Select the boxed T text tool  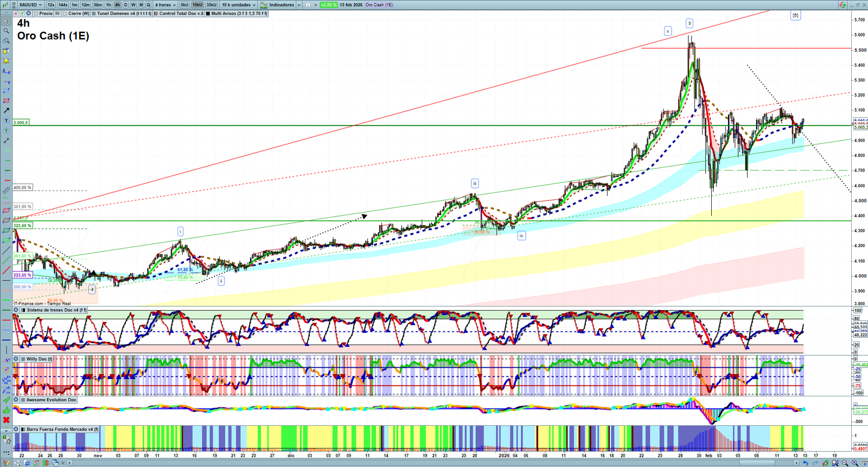(6, 121)
